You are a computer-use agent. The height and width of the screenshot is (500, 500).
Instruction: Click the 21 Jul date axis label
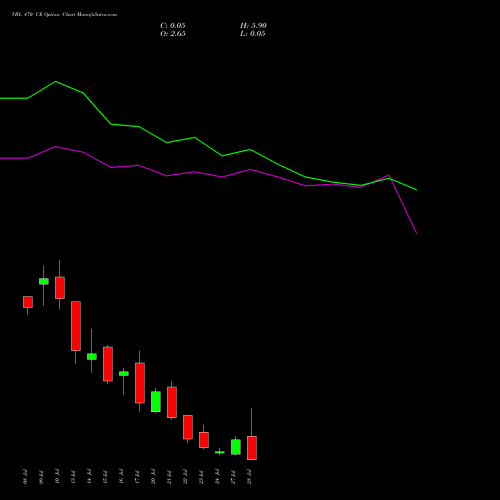[x=170, y=477]
